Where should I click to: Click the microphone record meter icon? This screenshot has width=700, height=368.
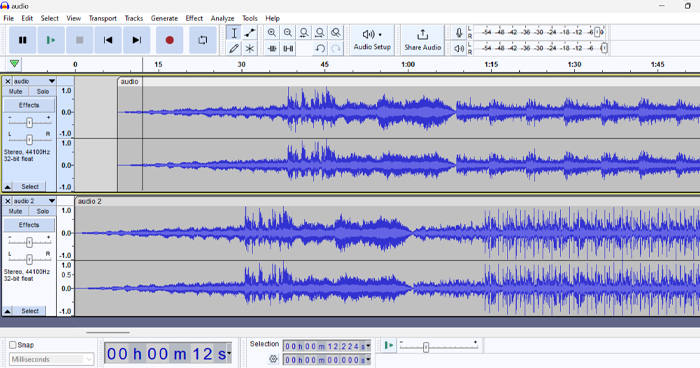click(459, 33)
